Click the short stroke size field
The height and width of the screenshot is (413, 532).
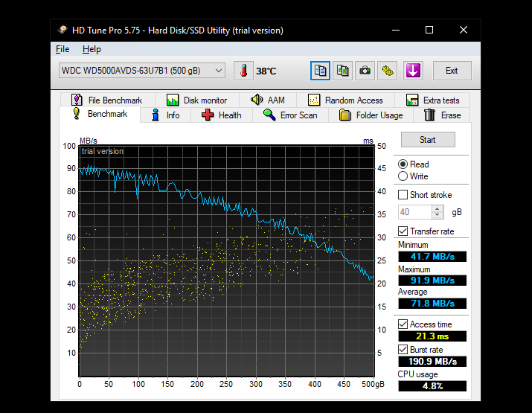(415, 212)
